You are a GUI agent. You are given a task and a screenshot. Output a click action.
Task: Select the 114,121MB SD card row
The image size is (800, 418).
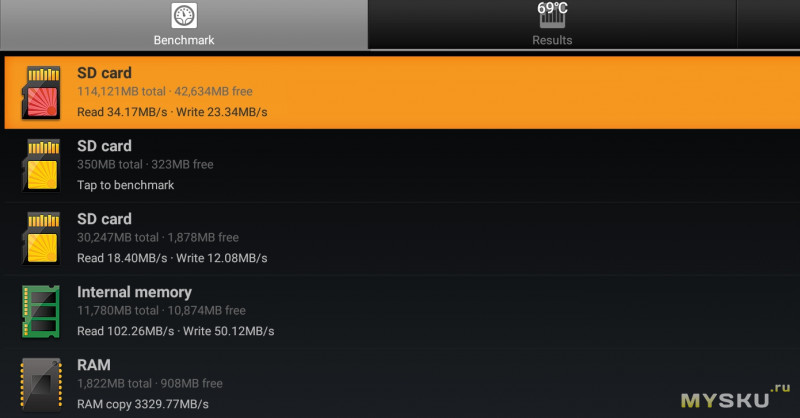[402, 92]
